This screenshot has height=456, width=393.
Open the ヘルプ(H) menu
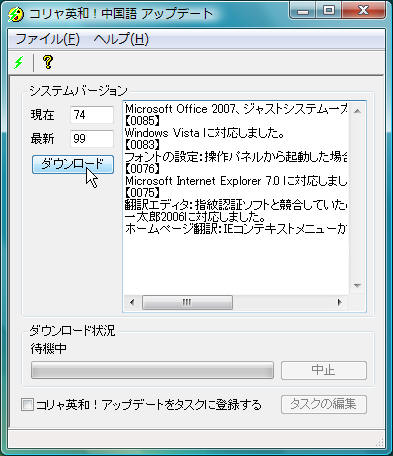(x=121, y=39)
